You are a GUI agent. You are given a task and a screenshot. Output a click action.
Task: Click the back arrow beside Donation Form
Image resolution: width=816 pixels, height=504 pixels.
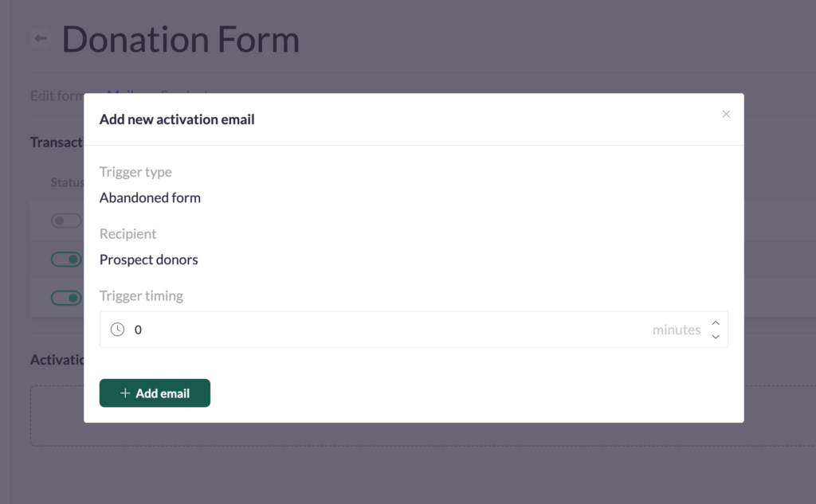pyautogui.click(x=41, y=38)
